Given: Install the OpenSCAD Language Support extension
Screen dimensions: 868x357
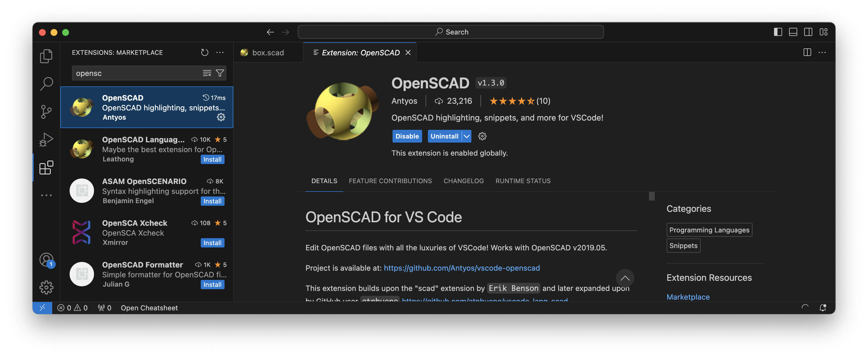Looking at the screenshot, I should [x=212, y=159].
